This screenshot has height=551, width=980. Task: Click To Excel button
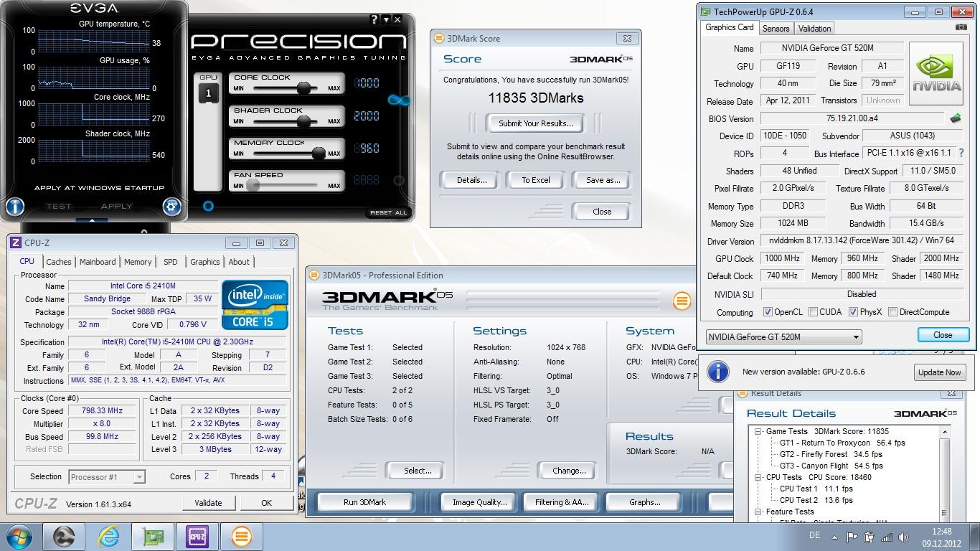535,180
